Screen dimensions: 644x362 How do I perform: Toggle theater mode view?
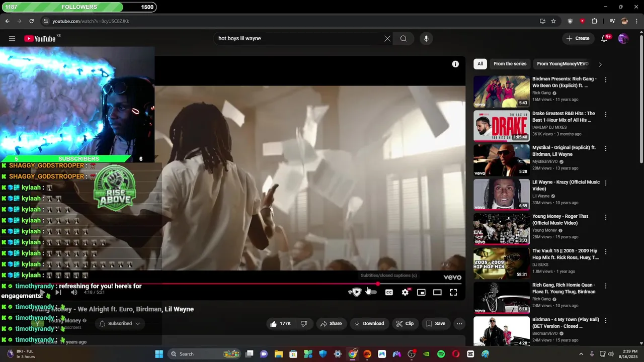pos(437,292)
